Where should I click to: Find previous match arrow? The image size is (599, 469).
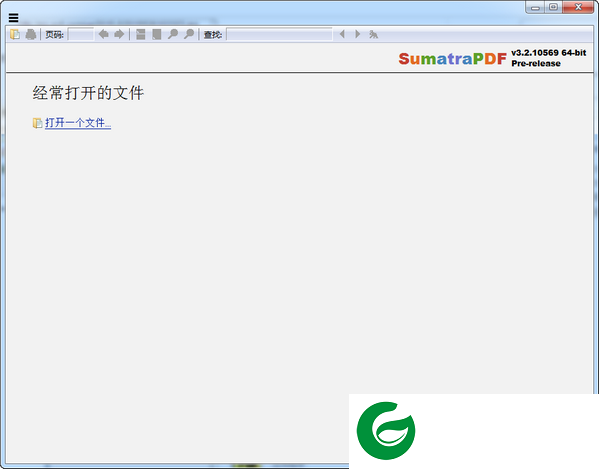(342, 34)
